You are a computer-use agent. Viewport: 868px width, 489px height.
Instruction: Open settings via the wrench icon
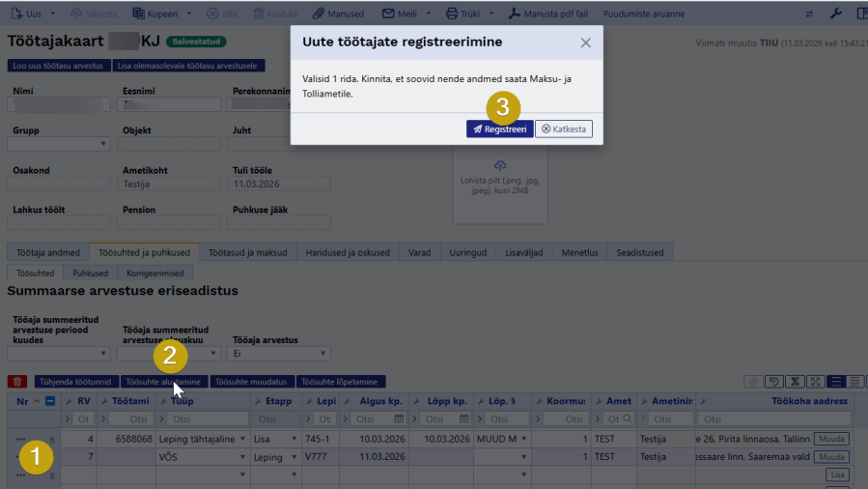[x=836, y=14]
